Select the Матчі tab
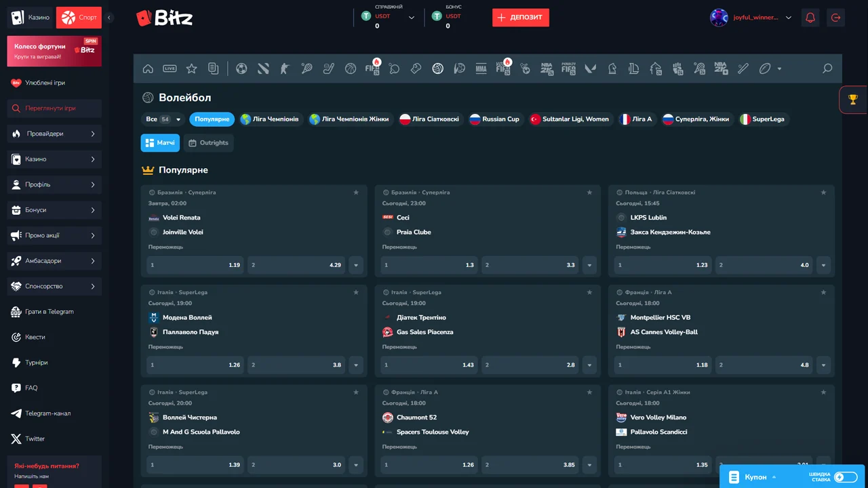The image size is (868, 488). [x=160, y=143]
